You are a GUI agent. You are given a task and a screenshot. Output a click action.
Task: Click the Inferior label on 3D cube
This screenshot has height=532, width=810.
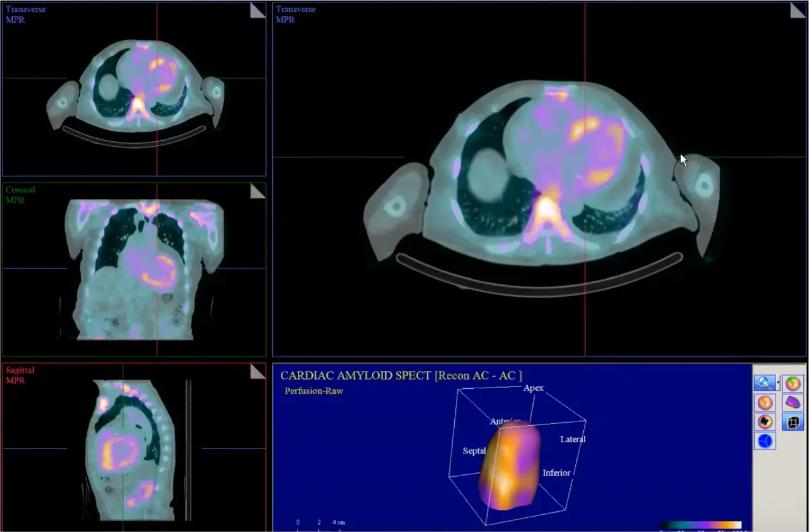pyautogui.click(x=556, y=472)
